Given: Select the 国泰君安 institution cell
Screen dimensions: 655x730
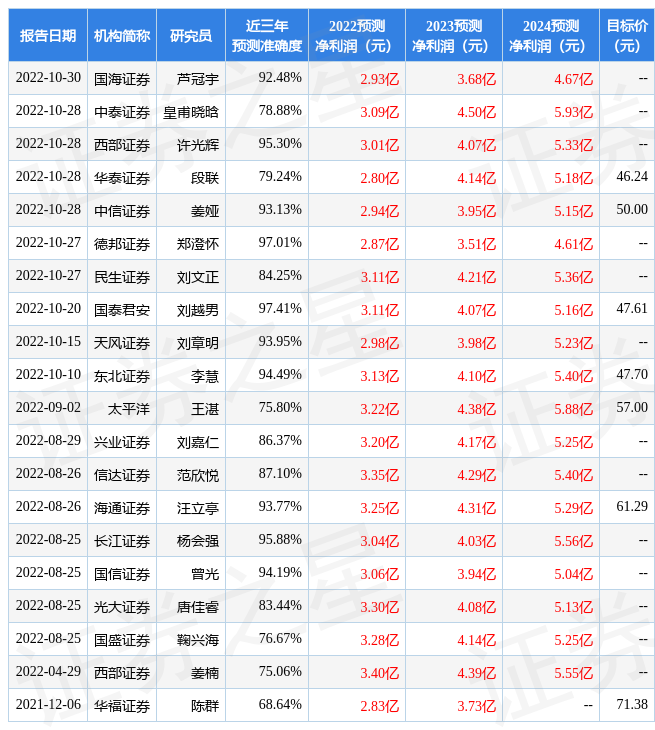Looking at the screenshot, I should tap(122, 311).
